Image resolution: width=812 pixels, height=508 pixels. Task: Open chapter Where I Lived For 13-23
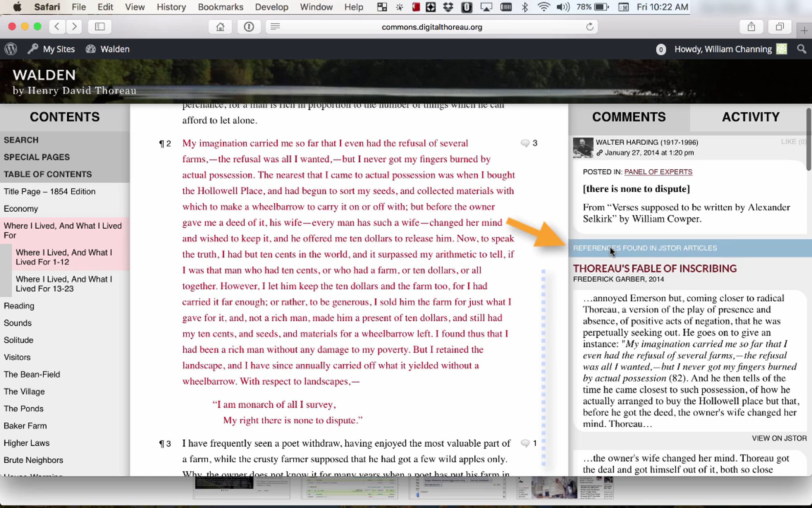[64, 284]
